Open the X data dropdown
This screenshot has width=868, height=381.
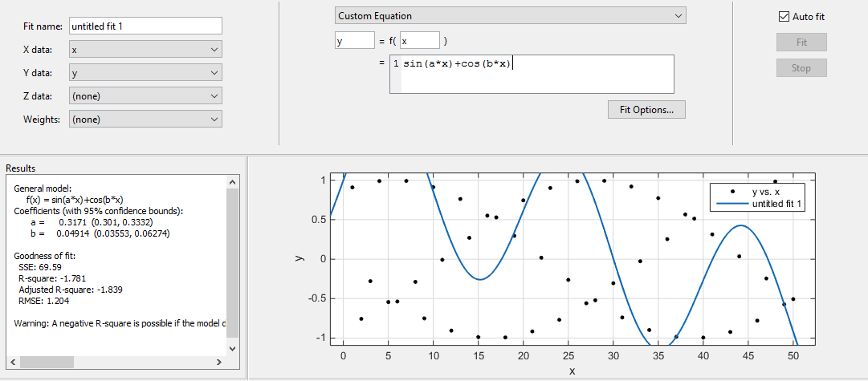coord(145,49)
